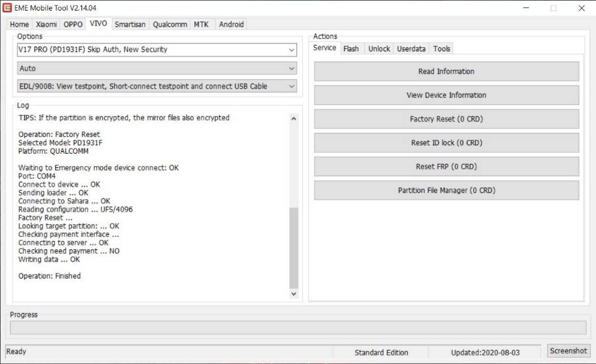596x364 pixels.
Task: Select the Service actions tab
Action: (325, 48)
